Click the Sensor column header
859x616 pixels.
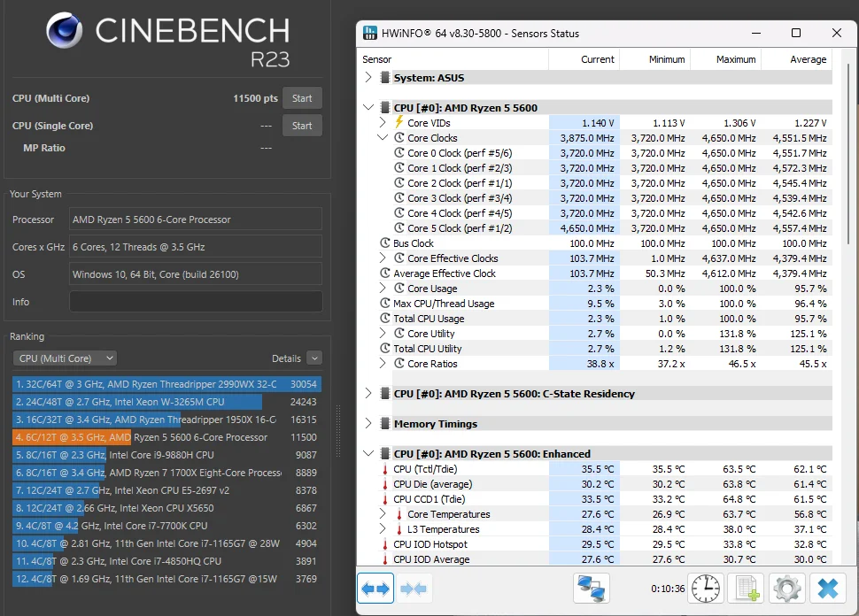pos(454,59)
